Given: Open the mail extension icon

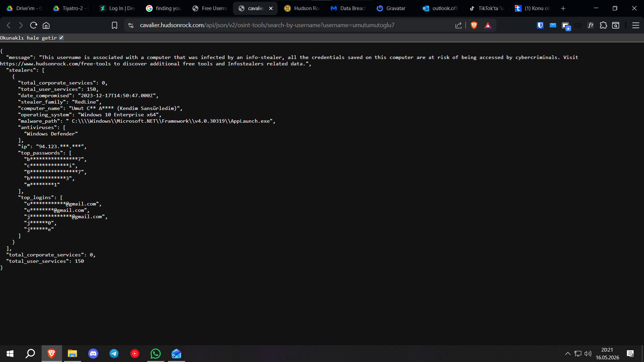Looking at the screenshot, I should 553,25.
